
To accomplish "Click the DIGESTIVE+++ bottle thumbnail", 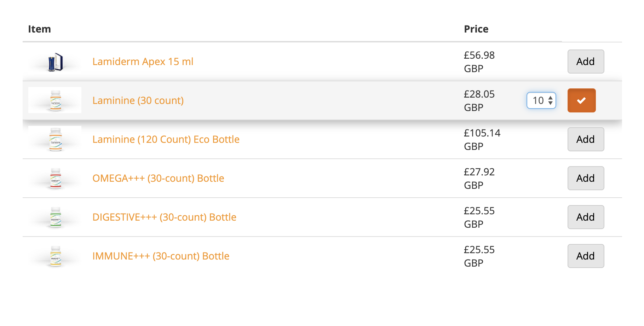I will (x=56, y=217).
